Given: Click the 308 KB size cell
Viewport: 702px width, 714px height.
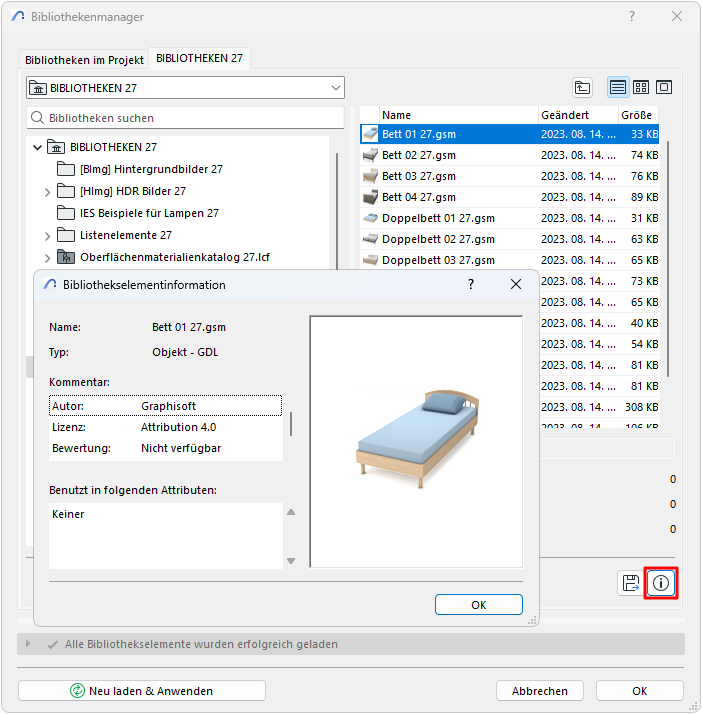Looking at the screenshot, I should pos(641,407).
